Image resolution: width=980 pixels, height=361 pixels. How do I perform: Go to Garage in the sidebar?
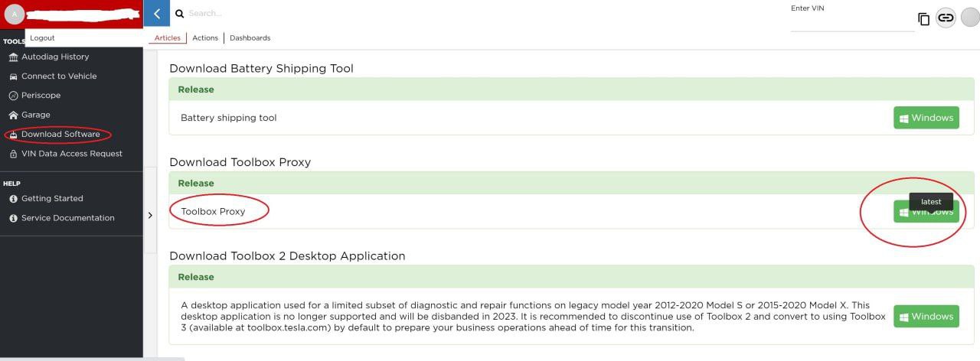tap(35, 115)
